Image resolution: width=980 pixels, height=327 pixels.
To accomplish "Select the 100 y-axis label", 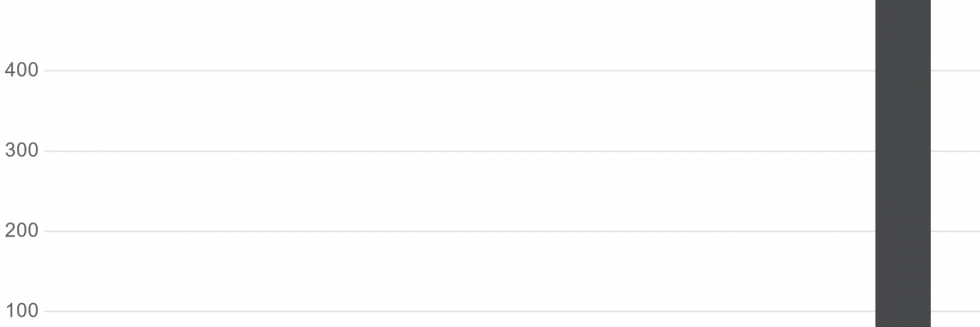I will 21,312.
